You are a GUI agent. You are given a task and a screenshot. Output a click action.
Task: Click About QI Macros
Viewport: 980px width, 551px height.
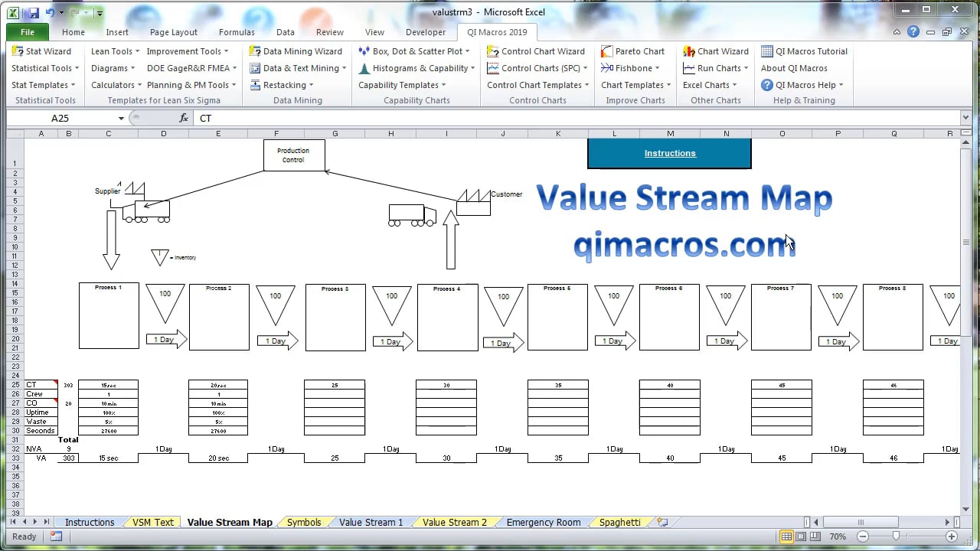tap(794, 68)
